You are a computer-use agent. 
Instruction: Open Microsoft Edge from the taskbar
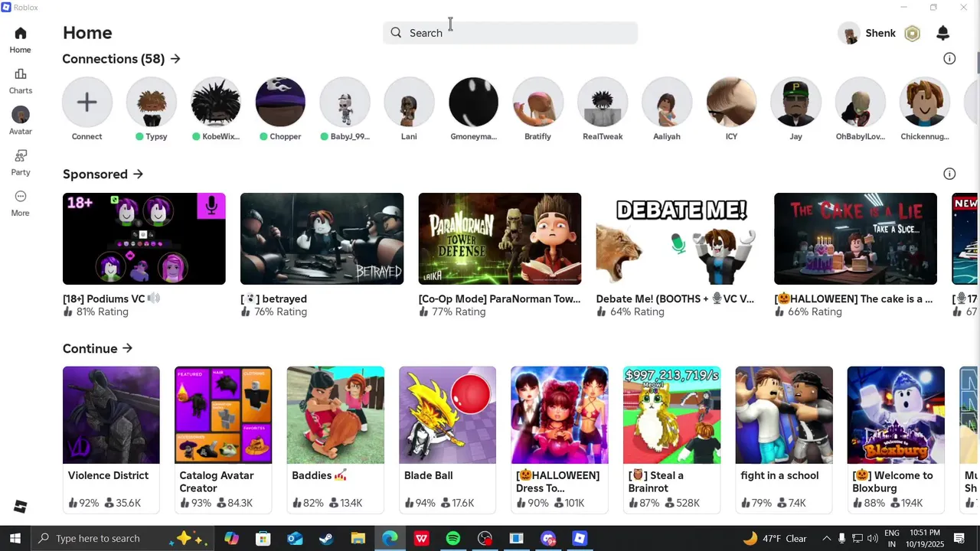[390, 539]
